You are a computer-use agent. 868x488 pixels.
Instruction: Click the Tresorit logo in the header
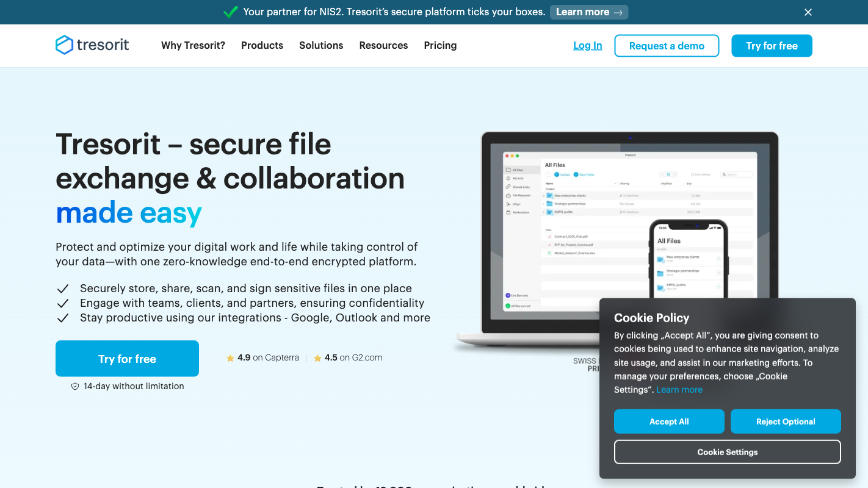pos(92,45)
